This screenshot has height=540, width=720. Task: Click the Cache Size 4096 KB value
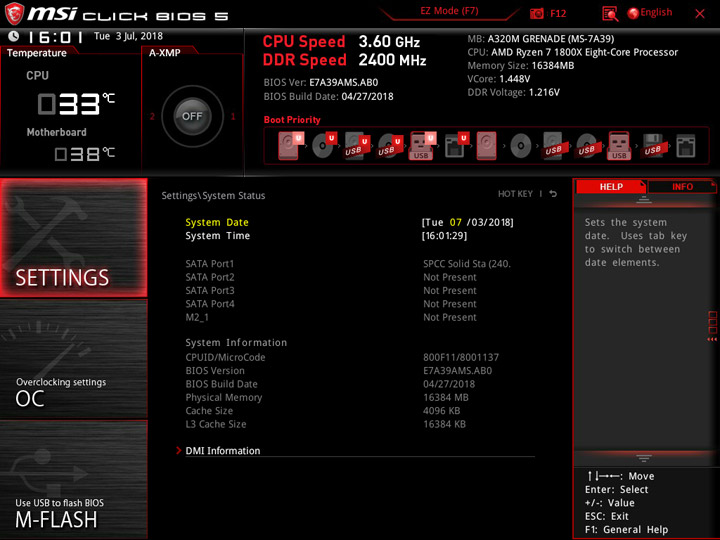pyautogui.click(x=441, y=411)
